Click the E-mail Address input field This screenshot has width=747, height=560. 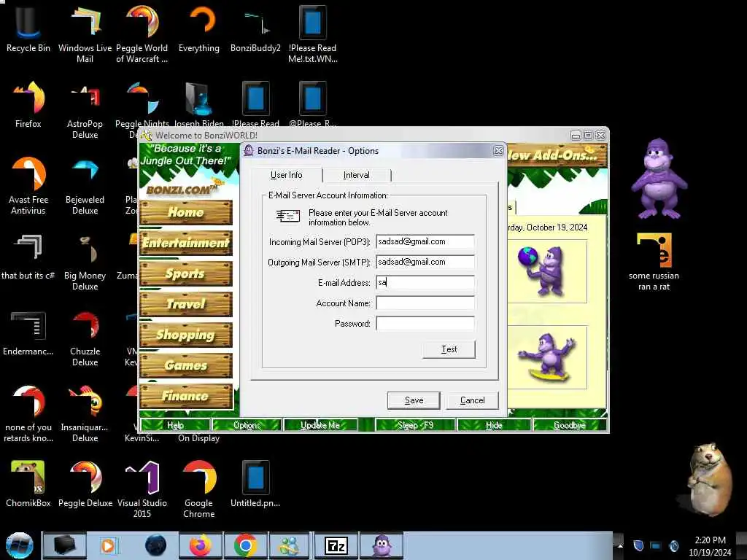pyautogui.click(x=425, y=282)
